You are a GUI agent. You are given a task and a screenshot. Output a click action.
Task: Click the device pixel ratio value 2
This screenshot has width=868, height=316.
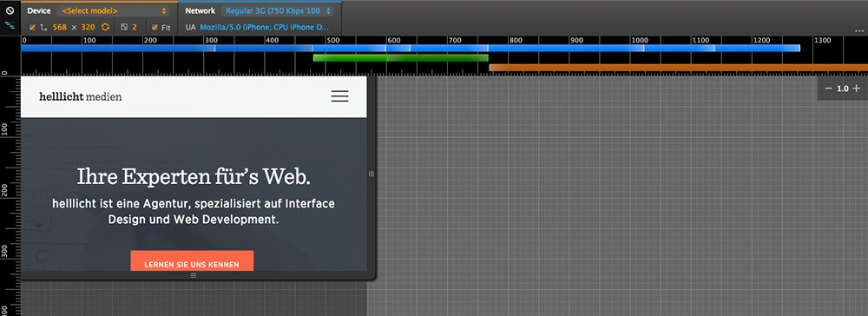(x=135, y=27)
